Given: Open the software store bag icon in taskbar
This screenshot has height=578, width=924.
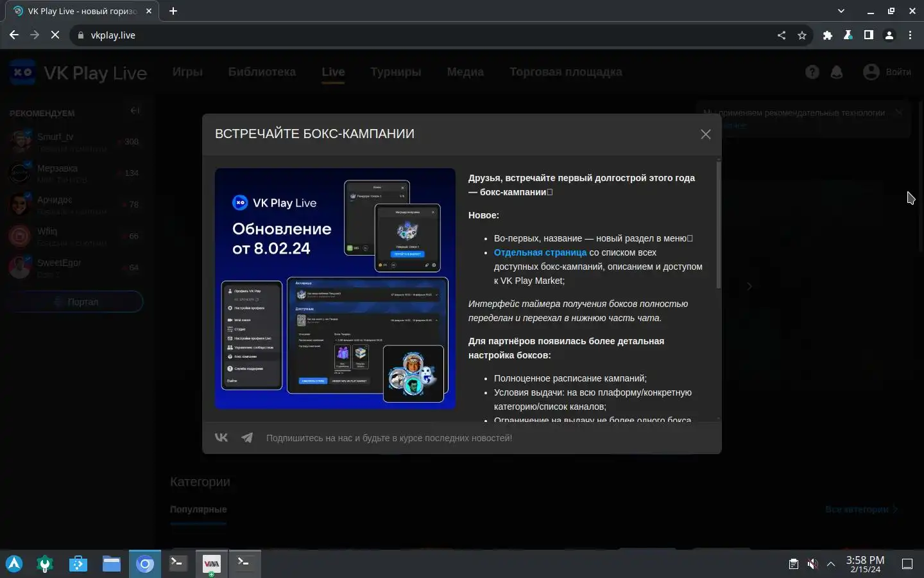Looking at the screenshot, I should click(x=78, y=564).
